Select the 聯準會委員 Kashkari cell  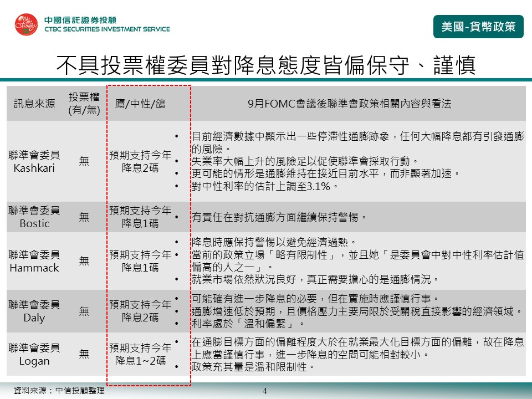point(34,161)
